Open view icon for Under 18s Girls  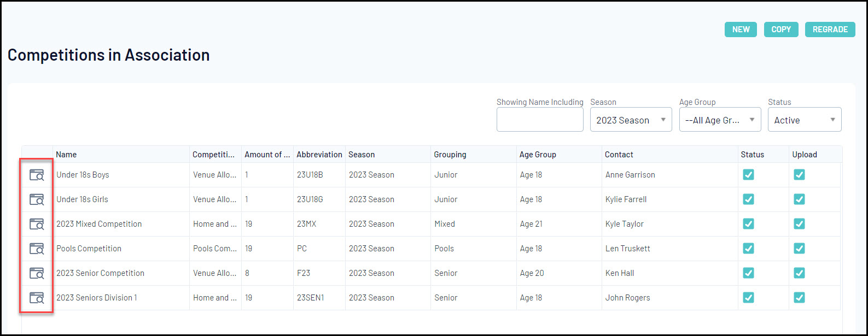coord(37,199)
